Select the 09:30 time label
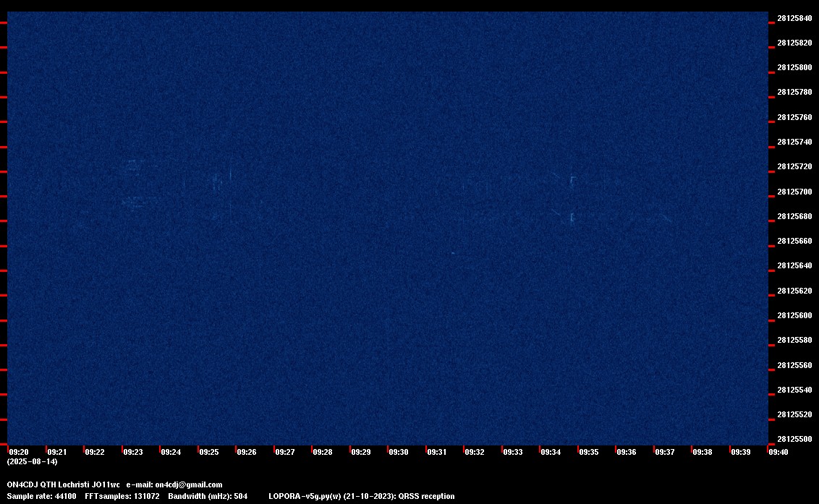Screen dimensions: 819x504 point(399,452)
